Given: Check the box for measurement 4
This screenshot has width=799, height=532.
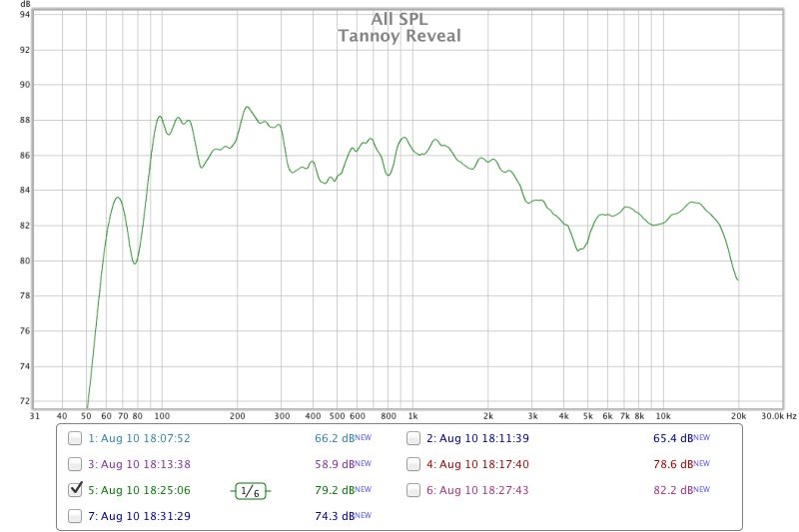Looking at the screenshot, I should coord(413,464).
